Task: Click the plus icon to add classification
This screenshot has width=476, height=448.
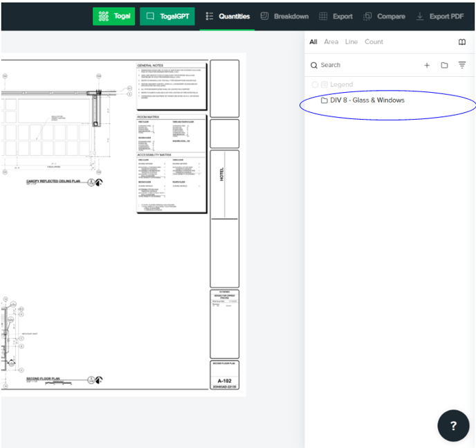Action: 427,65
